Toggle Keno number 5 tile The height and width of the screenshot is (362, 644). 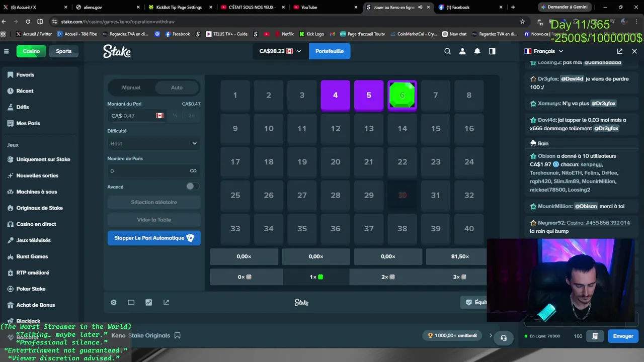tap(369, 95)
